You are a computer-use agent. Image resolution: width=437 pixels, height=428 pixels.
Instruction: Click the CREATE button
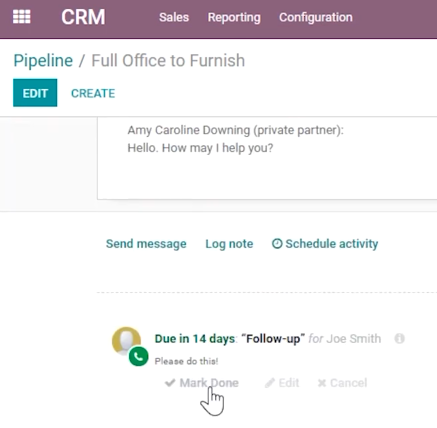click(x=93, y=93)
